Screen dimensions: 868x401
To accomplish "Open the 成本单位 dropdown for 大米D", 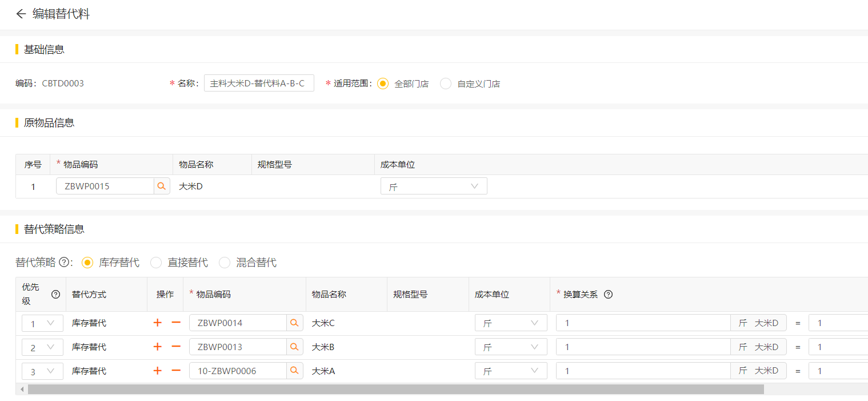I will (x=433, y=186).
